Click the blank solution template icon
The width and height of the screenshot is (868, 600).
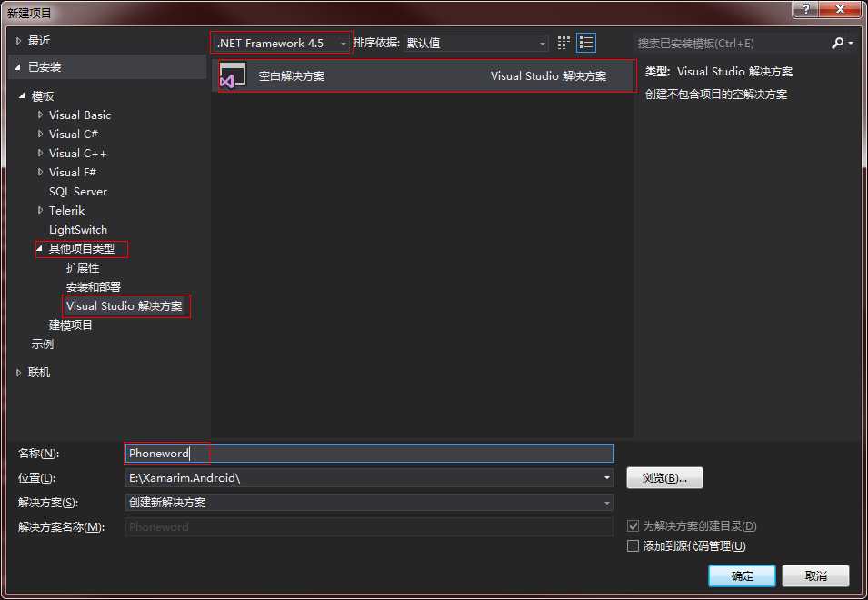tap(233, 75)
